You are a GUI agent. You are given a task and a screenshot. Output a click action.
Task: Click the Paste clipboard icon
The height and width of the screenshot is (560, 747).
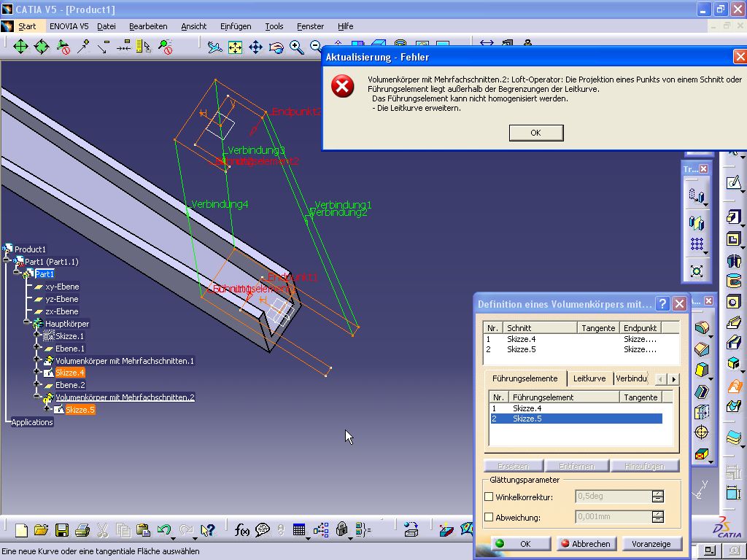pos(143,530)
